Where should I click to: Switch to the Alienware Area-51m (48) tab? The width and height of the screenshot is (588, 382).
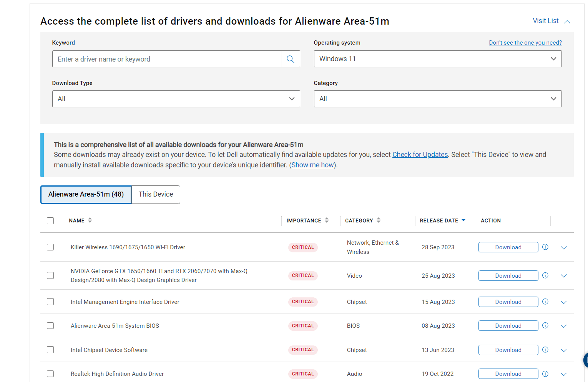(86, 194)
